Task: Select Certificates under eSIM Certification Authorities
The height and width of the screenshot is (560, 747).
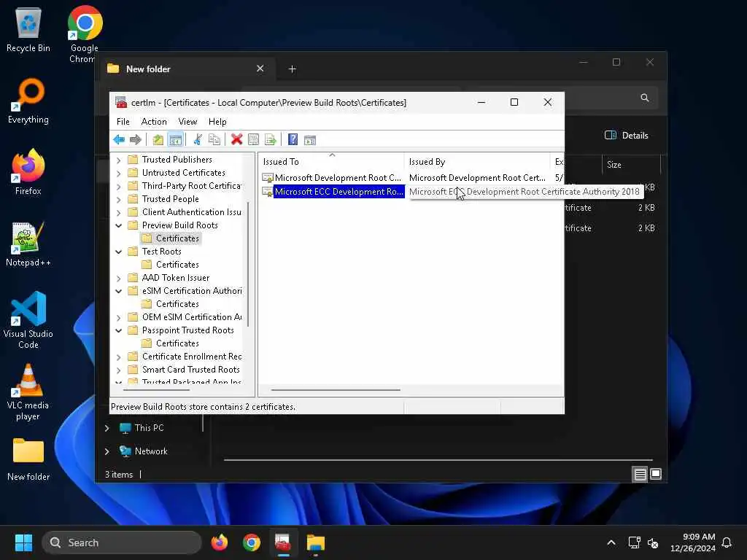Action: click(x=171, y=304)
